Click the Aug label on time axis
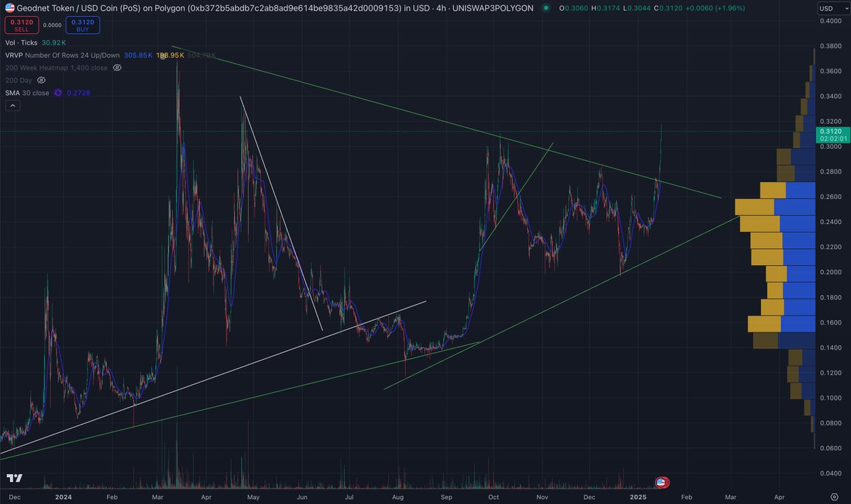This screenshot has height=504, width=851. [x=398, y=498]
